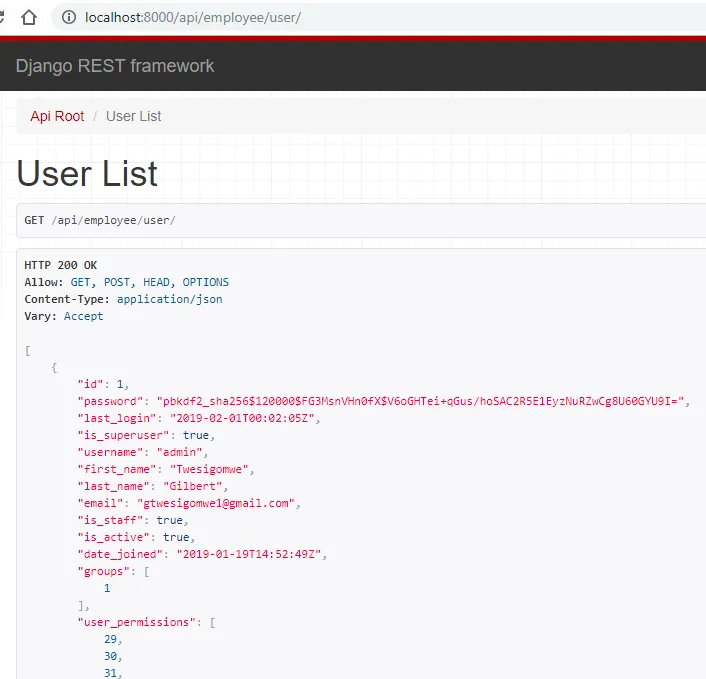Click permission value 31
Image resolution: width=706 pixels, height=679 pixels.
point(110,673)
